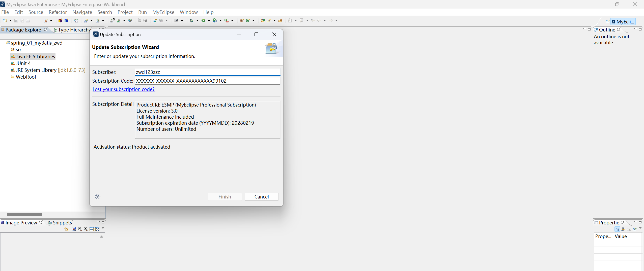The width and height of the screenshot is (644, 271).
Task: Click the Search flashlight toolbar icon
Action: pos(269,20)
